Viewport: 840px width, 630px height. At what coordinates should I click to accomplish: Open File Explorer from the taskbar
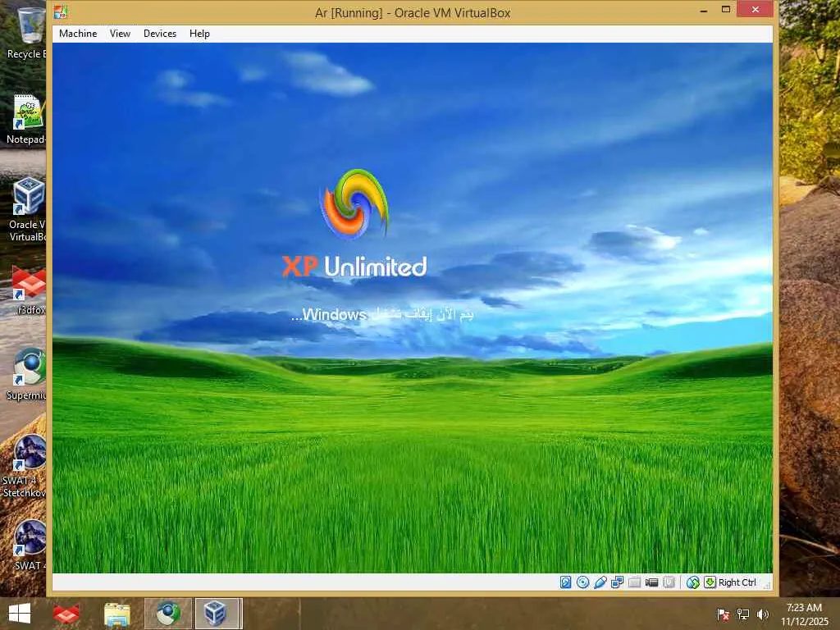tap(117, 614)
